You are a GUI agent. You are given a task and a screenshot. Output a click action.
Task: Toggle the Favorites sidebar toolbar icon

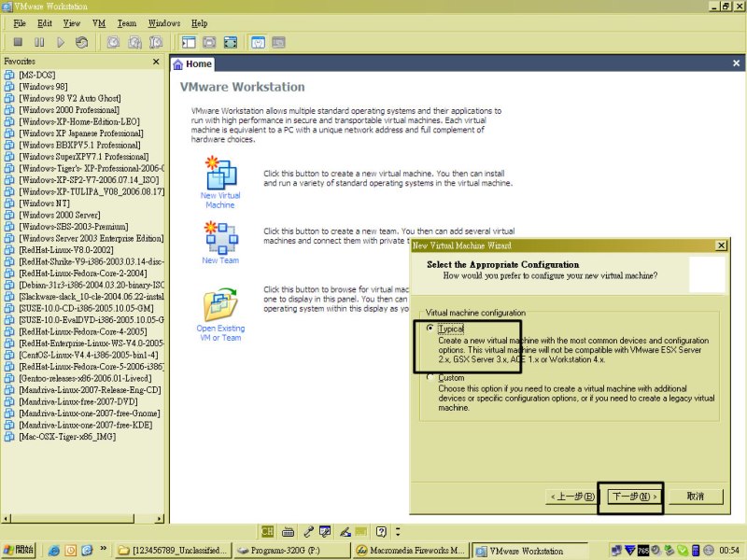[189, 42]
